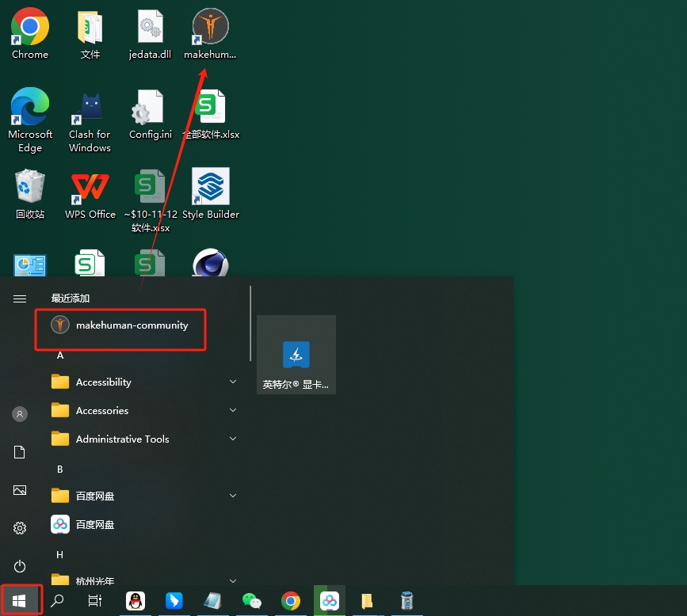Open the Chrome desktop shortcut
The width and height of the screenshot is (687, 616).
coord(30,33)
